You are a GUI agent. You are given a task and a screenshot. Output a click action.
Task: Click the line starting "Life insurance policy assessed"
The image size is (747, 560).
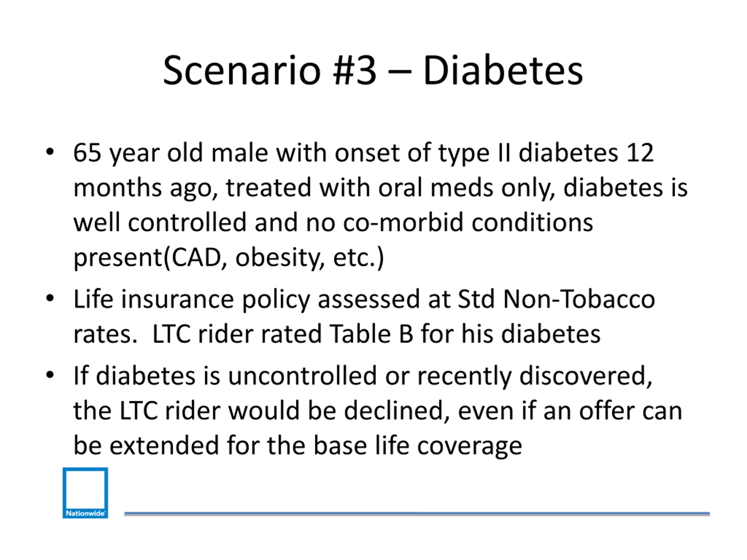364,299
